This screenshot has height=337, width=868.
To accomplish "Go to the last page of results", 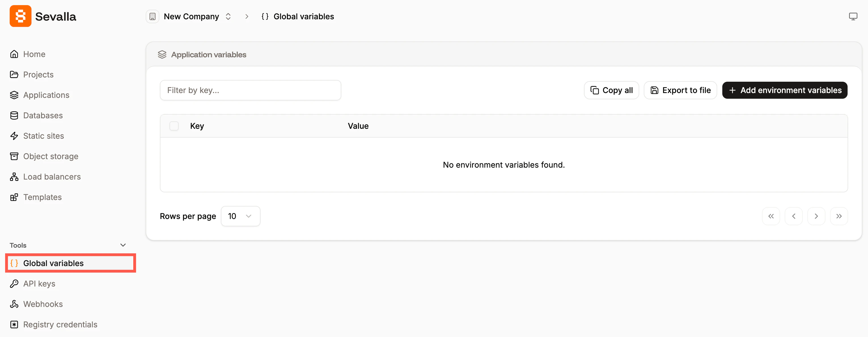I will pos(839,216).
